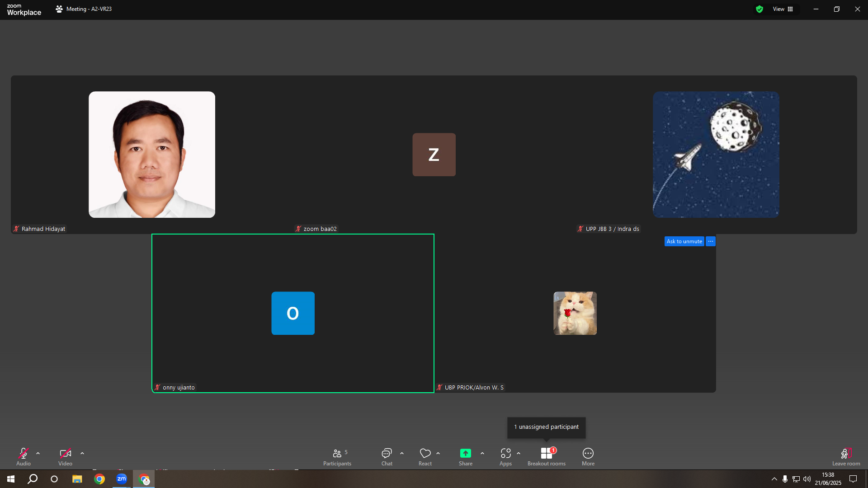868x488 pixels.
Task: Click the Meeting - A2-VR23 title
Action: tap(89, 9)
